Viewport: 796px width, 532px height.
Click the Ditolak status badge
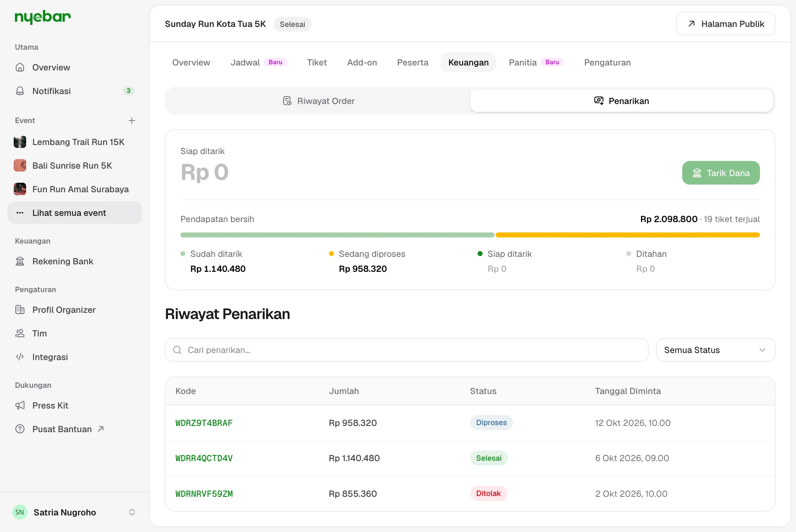488,493
